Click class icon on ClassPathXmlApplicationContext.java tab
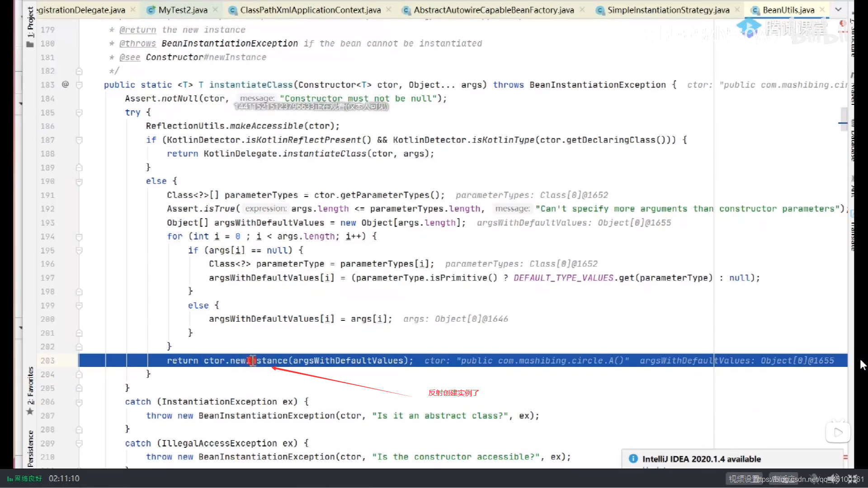 [233, 10]
